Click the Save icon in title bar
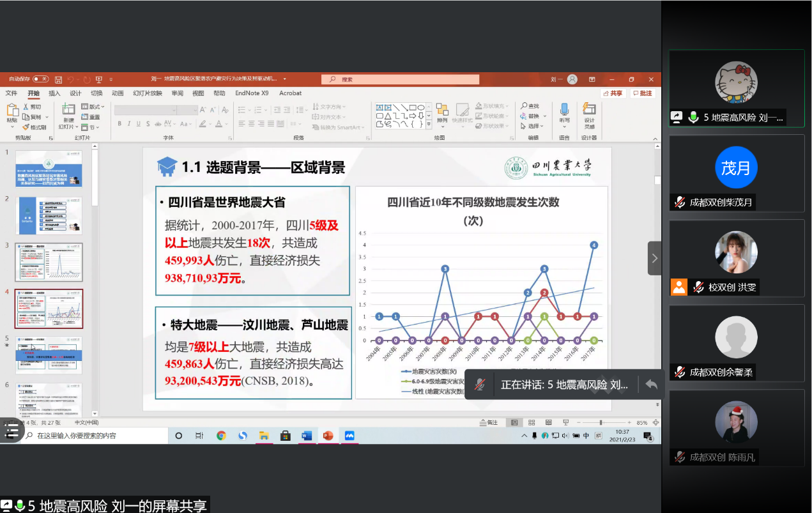Viewport: 812px width, 513px height. (x=58, y=79)
